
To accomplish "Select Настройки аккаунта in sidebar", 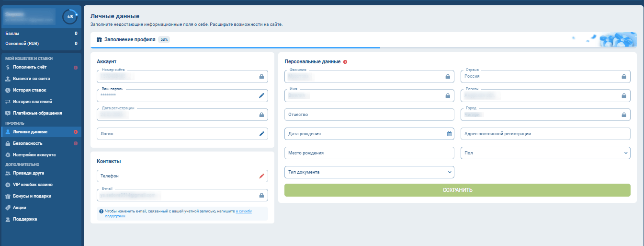I will point(34,155).
